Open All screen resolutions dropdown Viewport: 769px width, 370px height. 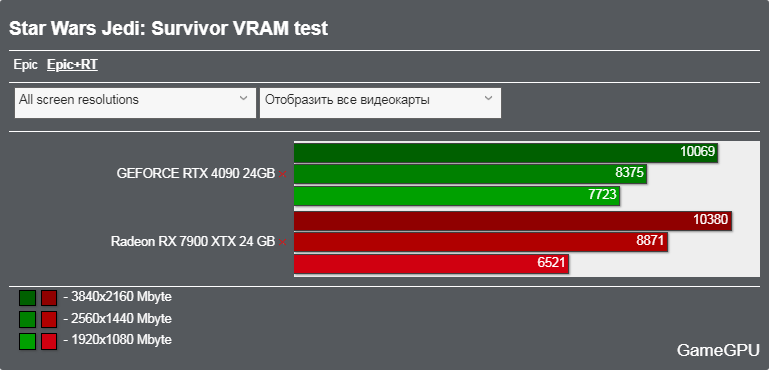click(x=135, y=103)
